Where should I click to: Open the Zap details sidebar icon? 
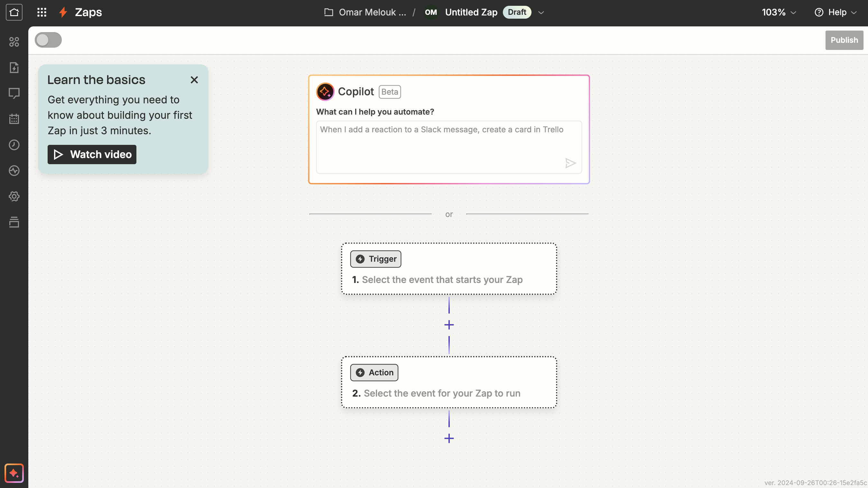[14, 68]
